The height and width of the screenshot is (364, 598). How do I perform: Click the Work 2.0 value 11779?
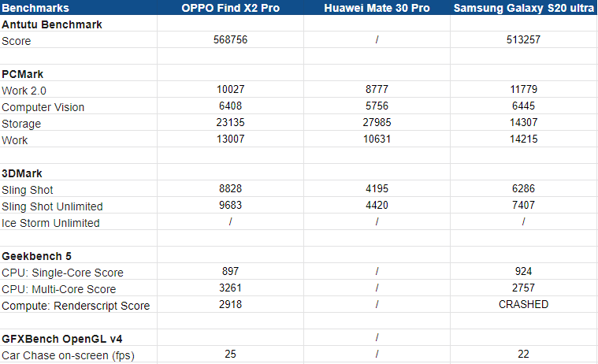[523, 89]
